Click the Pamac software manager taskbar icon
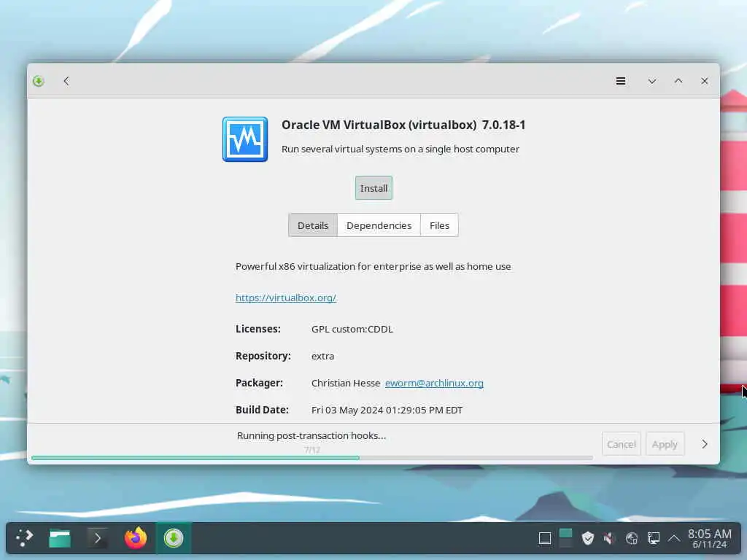The width and height of the screenshot is (747, 560). coord(174,538)
